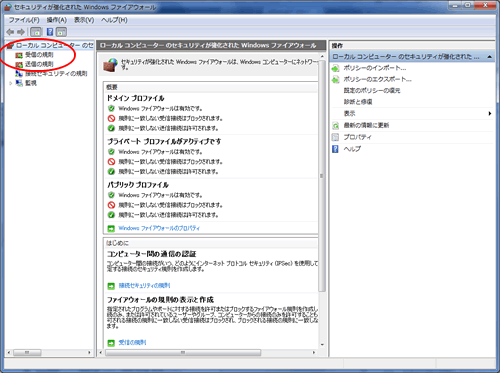The image size is (500, 373).
Task: Click the center pane horizontal scroll right arrow
Action: click(x=314, y=352)
